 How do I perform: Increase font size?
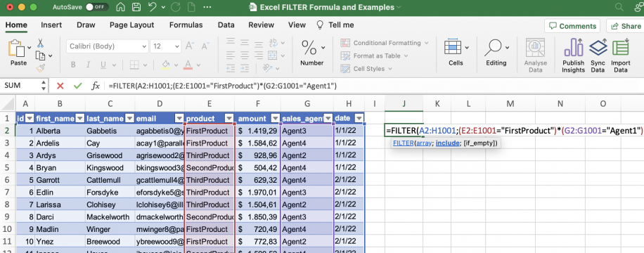coord(190,46)
